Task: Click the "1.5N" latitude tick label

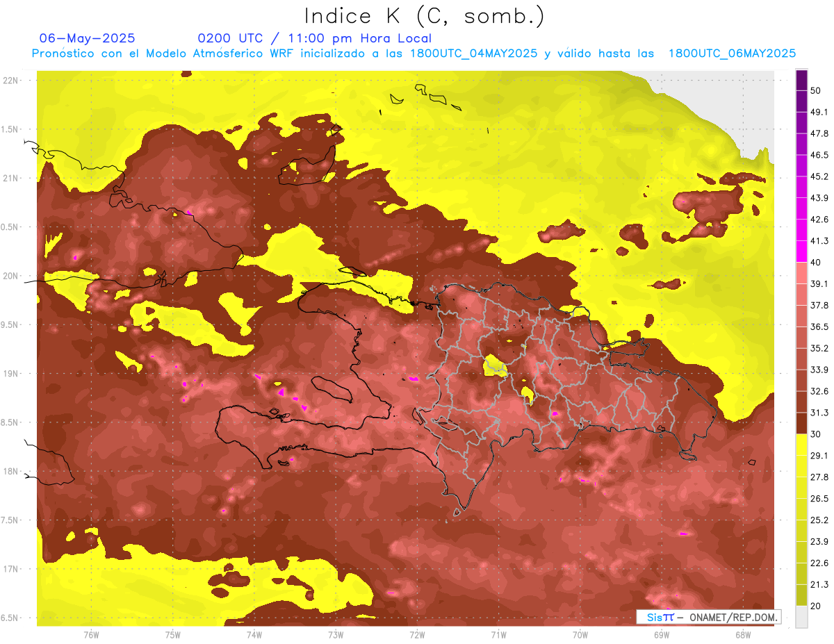Action: pos(10,129)
